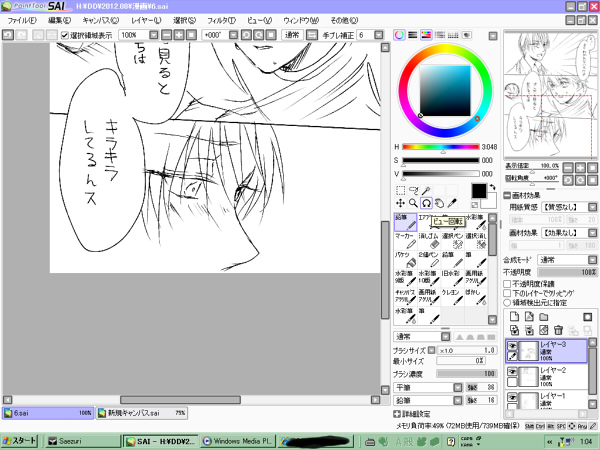This screenshot has width=600, height=450.
Task: Select the rotate view tool
Action: 426,203
